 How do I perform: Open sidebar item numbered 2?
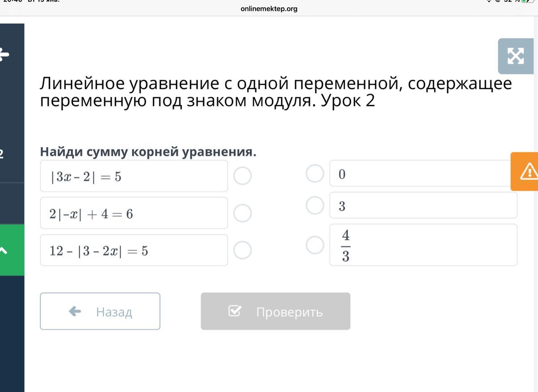(4, 155)
